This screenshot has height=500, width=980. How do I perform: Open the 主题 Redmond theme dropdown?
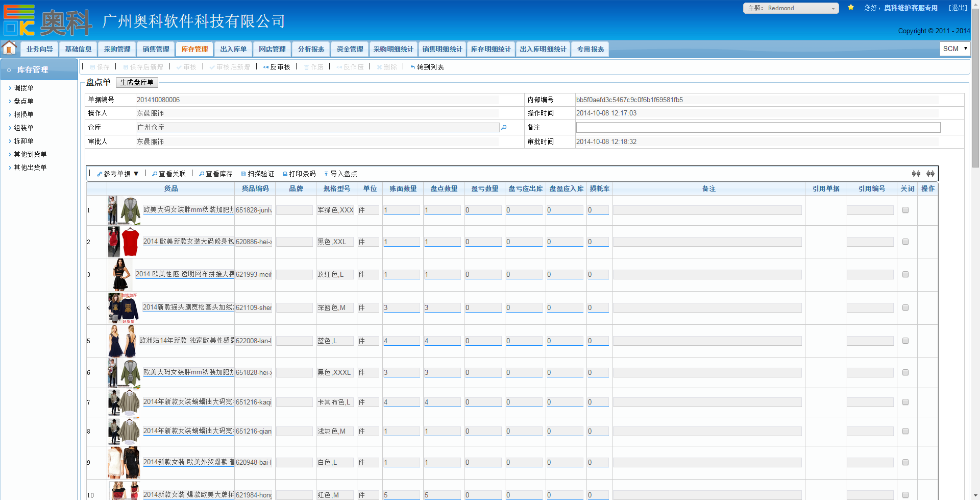(x=791, y=8)
